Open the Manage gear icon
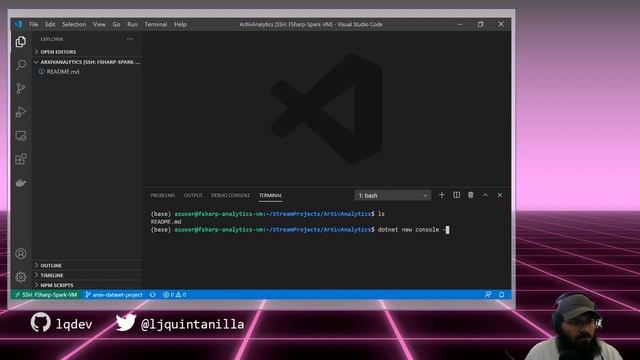This screenshot has width=640, height=360. coord(21,277)
